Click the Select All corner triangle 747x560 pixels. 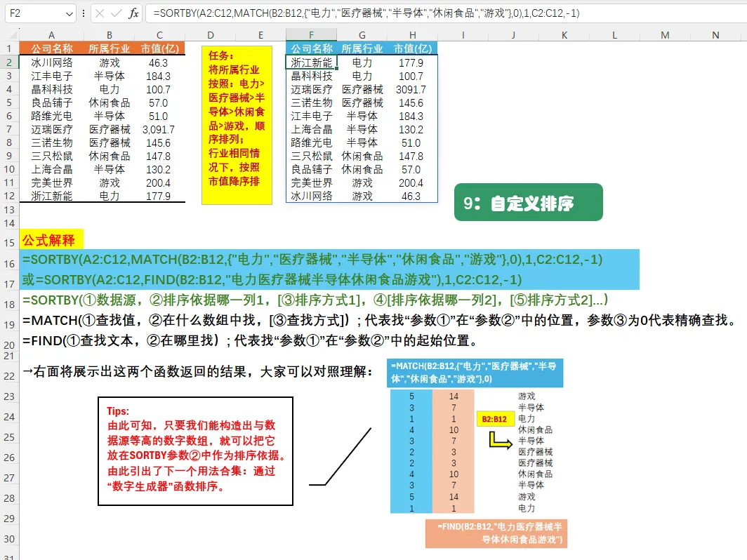pos(13,35)
